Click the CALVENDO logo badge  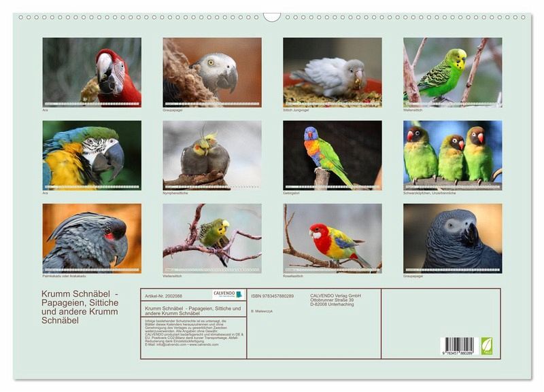click(228, 295)
